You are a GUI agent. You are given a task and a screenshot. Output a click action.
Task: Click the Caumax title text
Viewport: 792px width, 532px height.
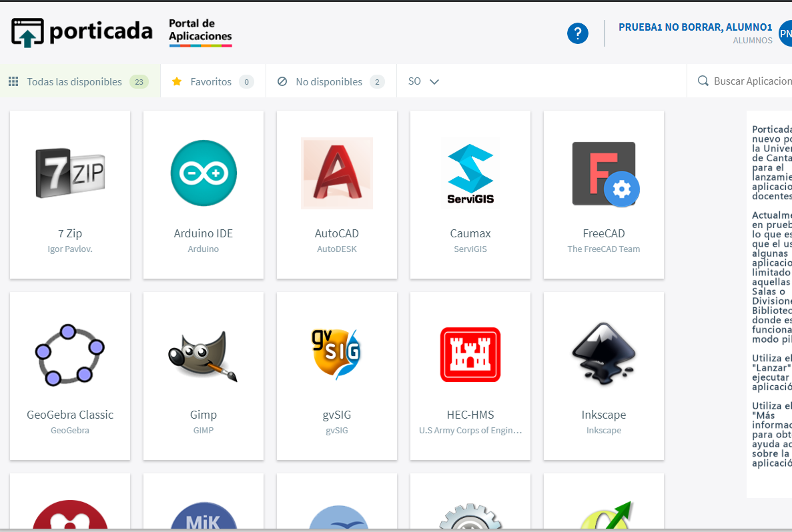(470, 233)
